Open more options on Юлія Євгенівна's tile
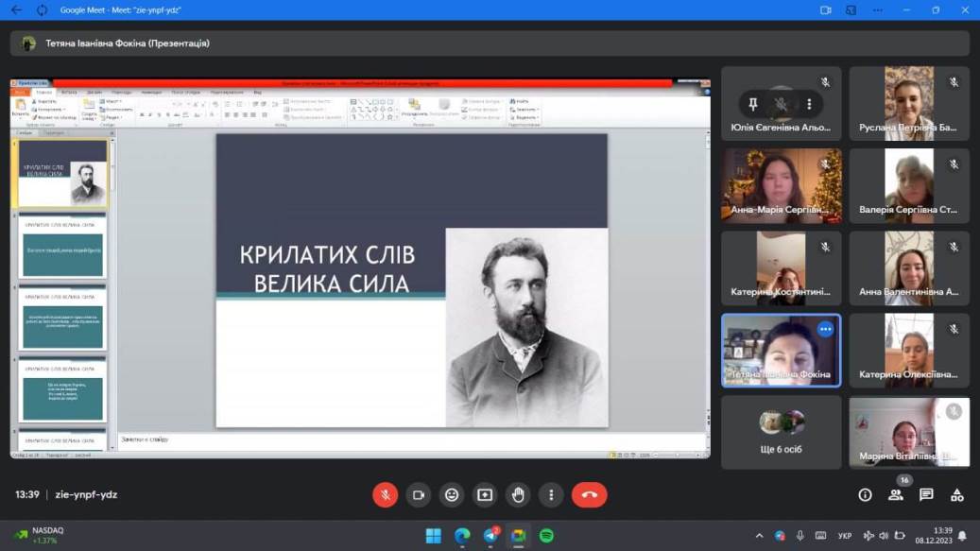The width and height of the screenshot is (980, 551). pos(809,104)
